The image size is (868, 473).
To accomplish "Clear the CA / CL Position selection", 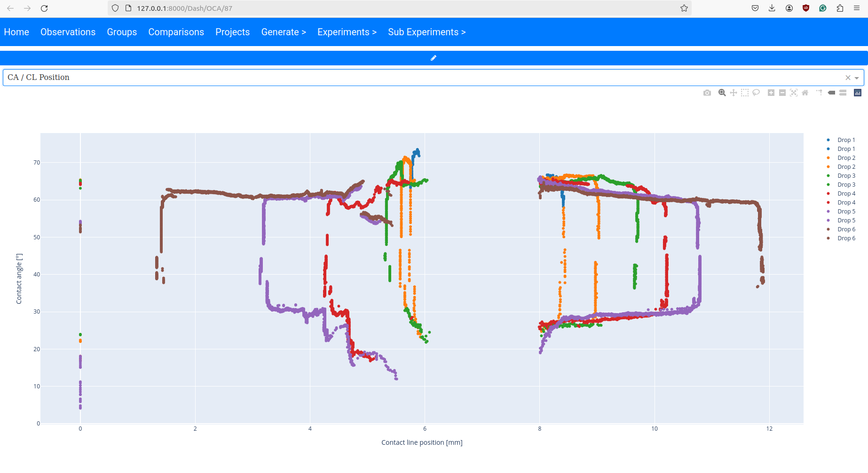I will click(x=848, y=78).
